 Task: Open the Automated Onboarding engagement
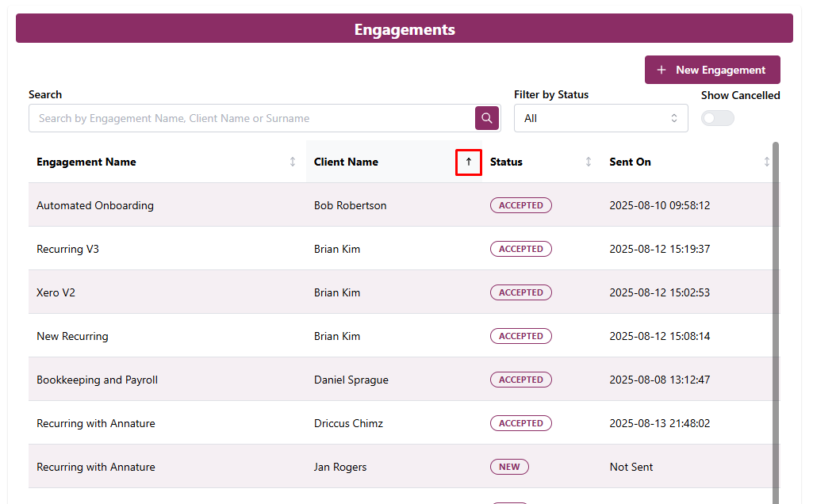(95, 205)
